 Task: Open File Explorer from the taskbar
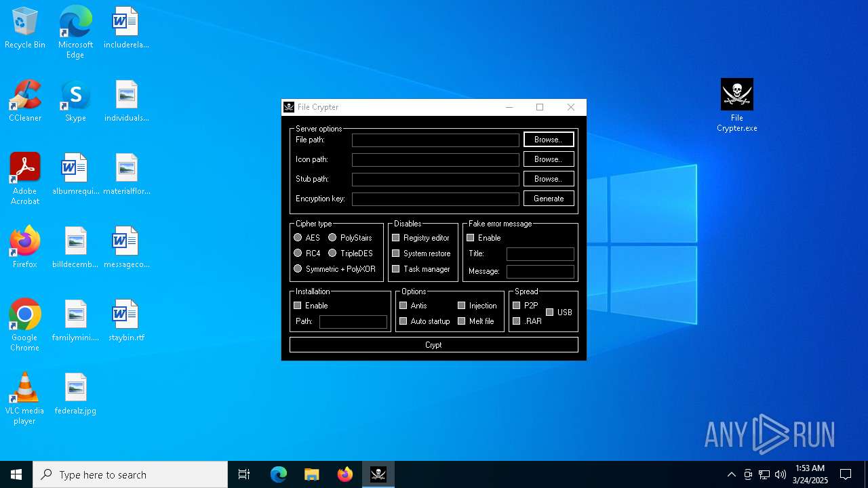pos(312,474)
